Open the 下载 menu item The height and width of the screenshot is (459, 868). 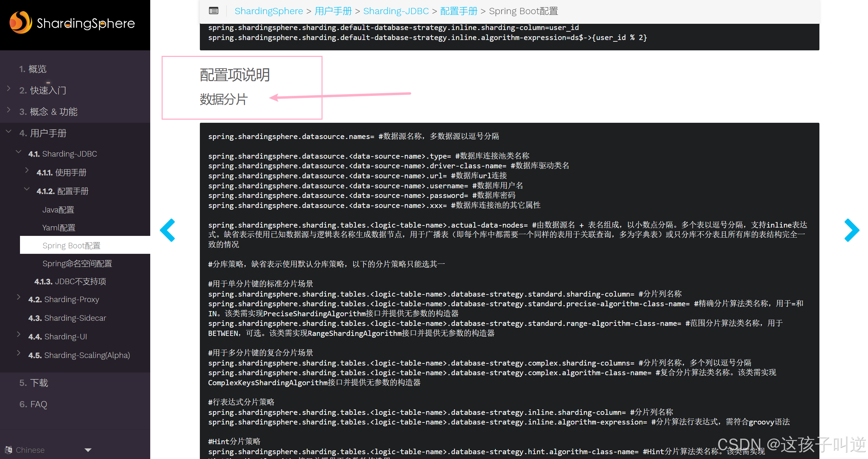click(x=39, y=383)
